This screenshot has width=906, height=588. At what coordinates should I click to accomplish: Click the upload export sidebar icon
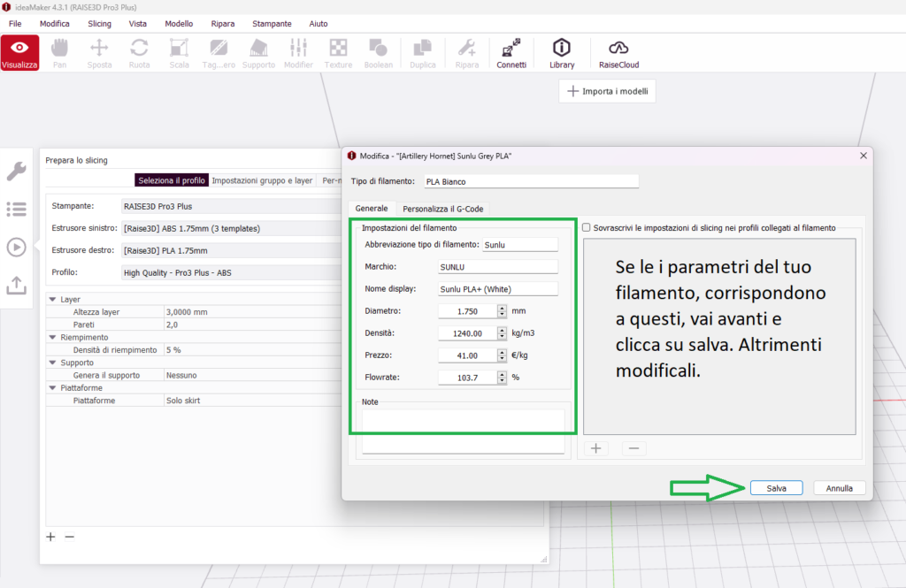point(16,285)
